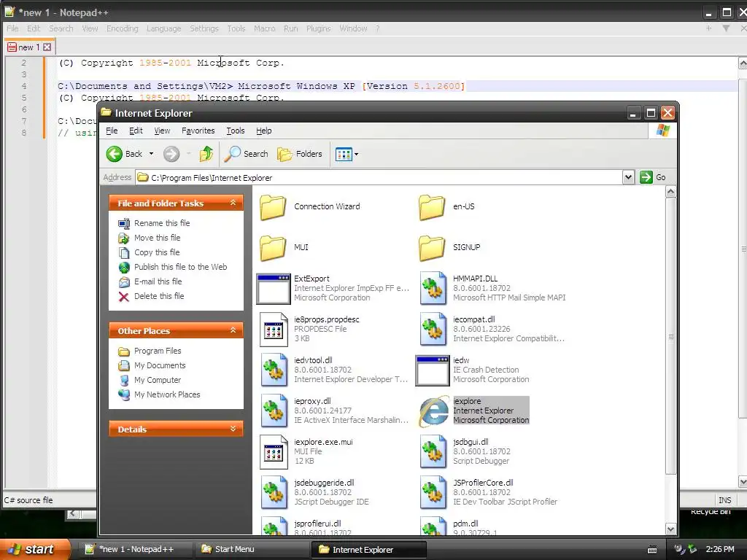The width and height of the screenshot is (747, 560).
Task: Go to My Documents in Other Places
Action: pyautogui.click(x=160, y=365)
